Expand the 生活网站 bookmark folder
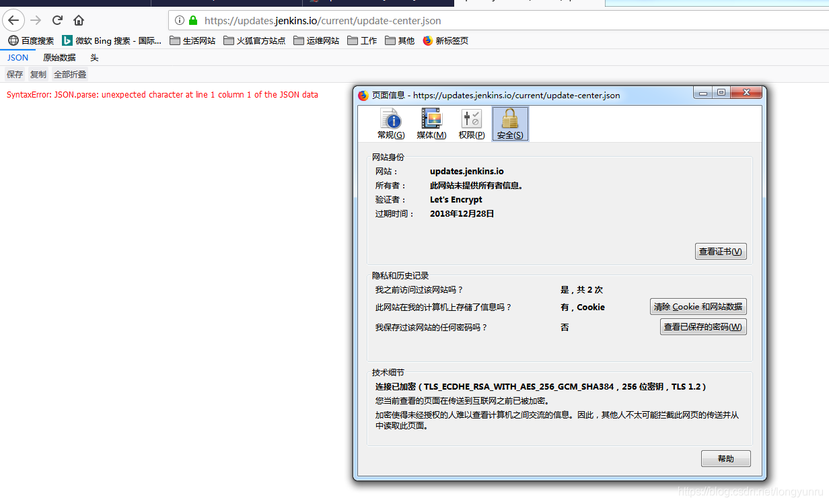 [192, 40]
